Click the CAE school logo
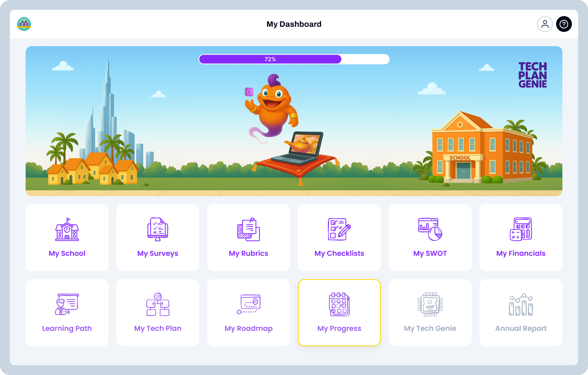This screenshot has height=375, width=588. tap(24, 24)
